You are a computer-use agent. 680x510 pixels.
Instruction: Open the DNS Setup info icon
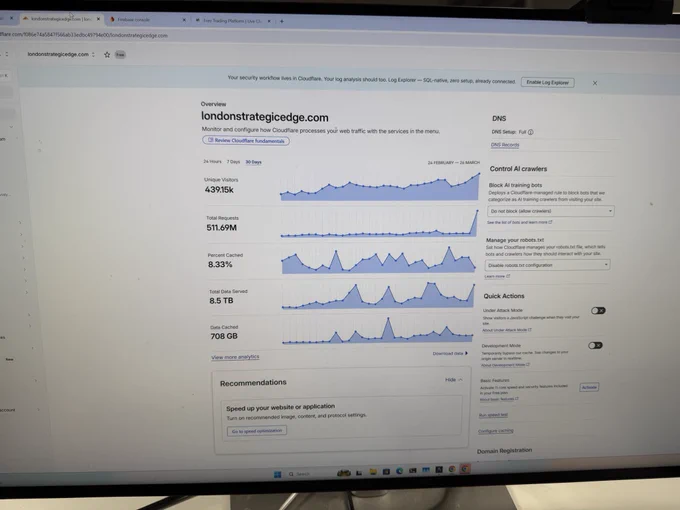pos(531,132)
